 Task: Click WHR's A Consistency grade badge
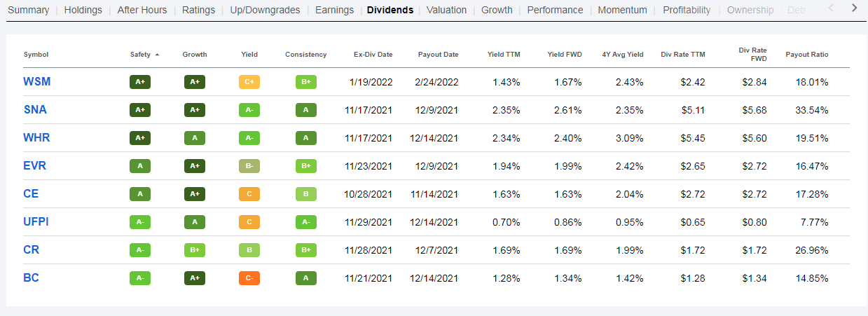tap(306, 138)
